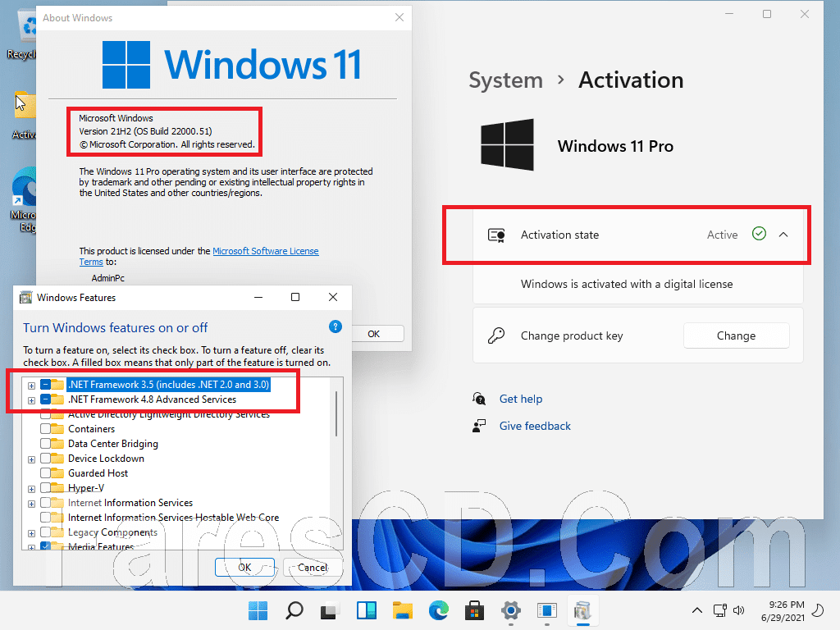840x630 pixels.
Task: Open the taskbar clock and date
Action: (783, 610)
